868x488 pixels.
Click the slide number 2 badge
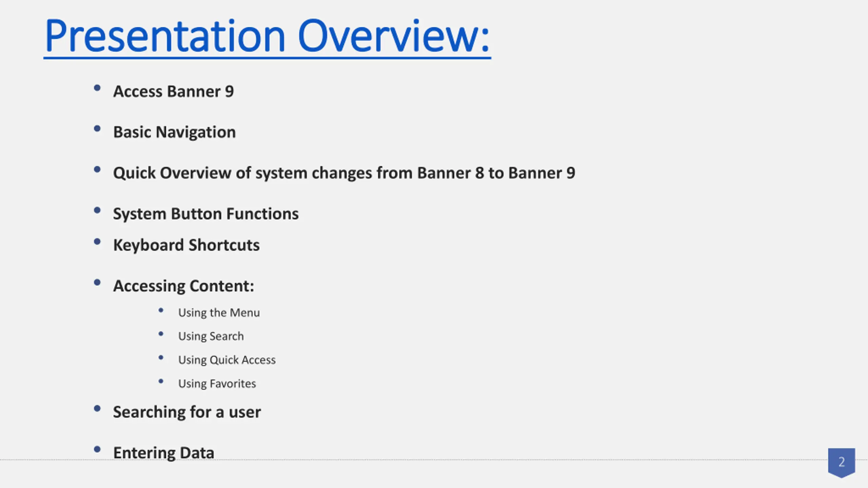pos(842,463)
